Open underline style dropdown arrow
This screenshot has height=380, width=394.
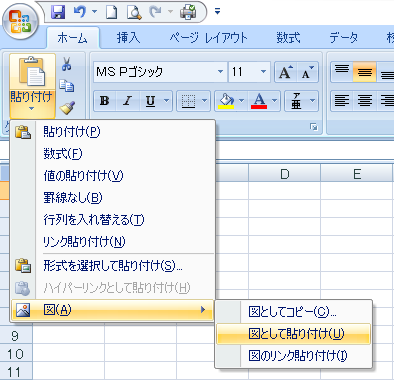click(x=167, y=100)
